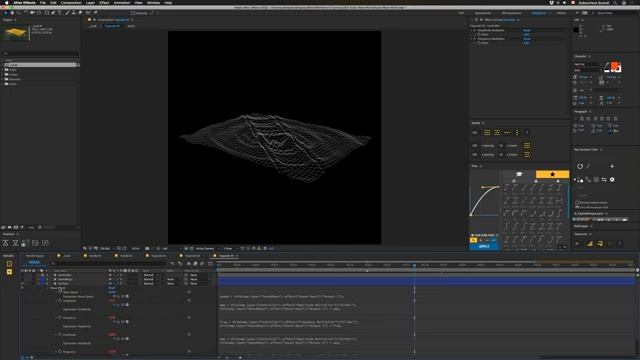Select the Selection arrow tool
The image size is (640, 360).
(5, 13)
